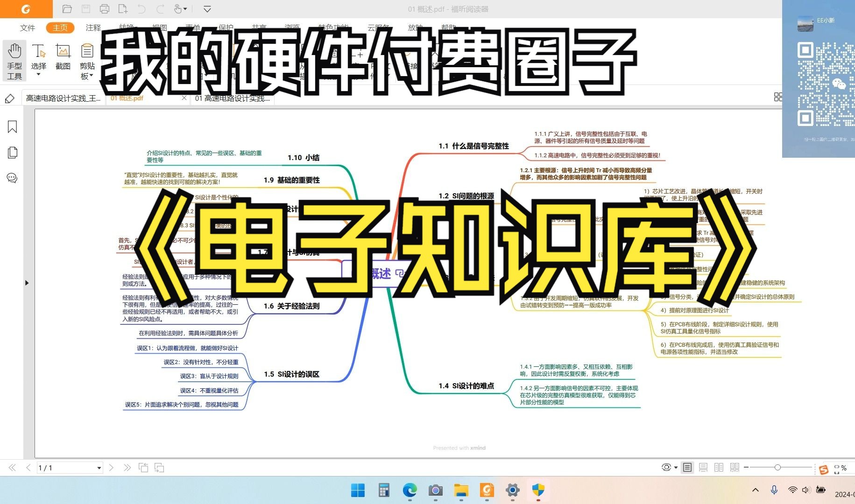
Task: Go to the first page
Action: click(13, 468)
